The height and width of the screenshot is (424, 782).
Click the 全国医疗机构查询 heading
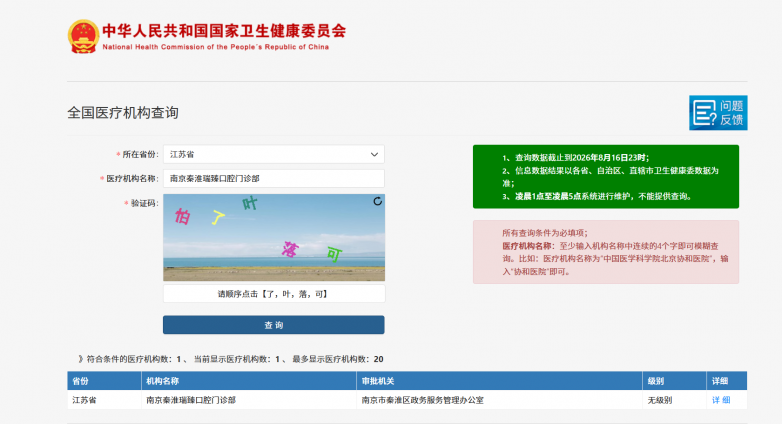pyautogui.click(x=123, y=113)
